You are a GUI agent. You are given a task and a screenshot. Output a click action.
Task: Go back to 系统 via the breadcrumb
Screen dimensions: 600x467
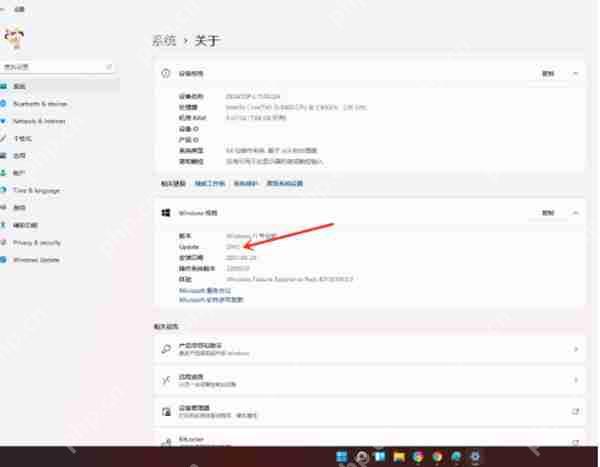pos(164,40)
